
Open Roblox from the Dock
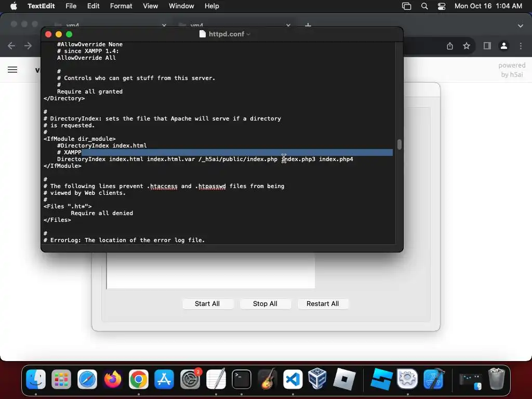click(344, 379)
